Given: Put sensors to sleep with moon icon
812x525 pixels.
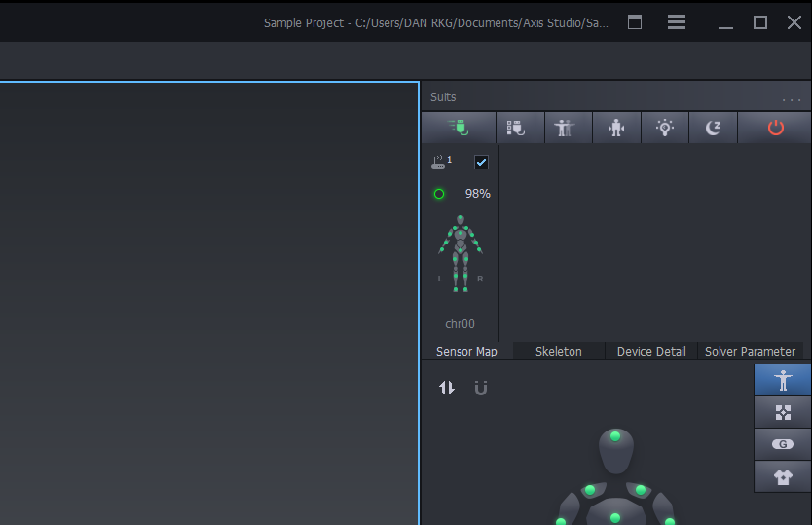Looking at the screenshot, I should [x=713, y=128].
